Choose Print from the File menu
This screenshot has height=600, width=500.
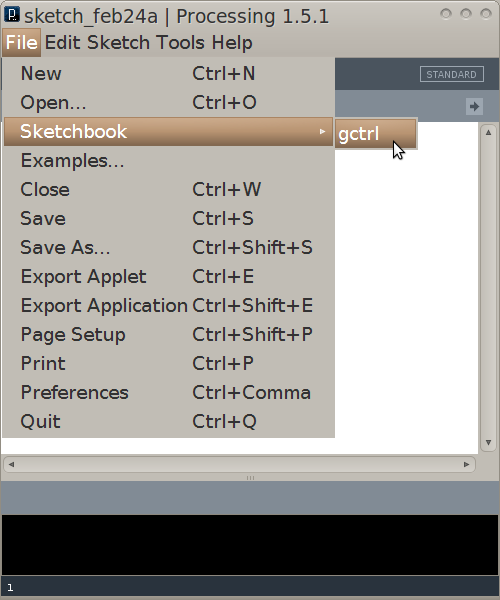pyautogui.click(x=168, y=364)
